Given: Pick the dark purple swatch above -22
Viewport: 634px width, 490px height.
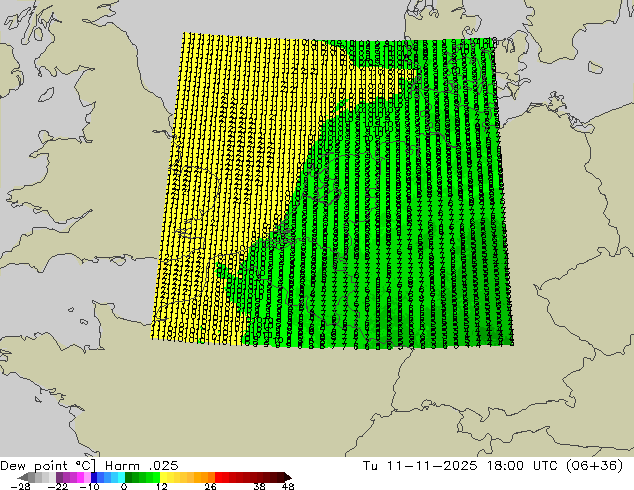Looking at the screenshot, I should pos(59,477).
